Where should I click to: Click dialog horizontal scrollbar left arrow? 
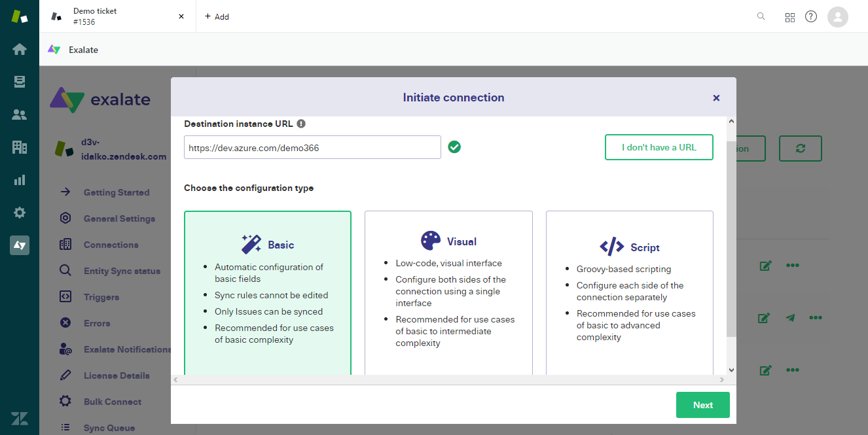tap(175, 379)
